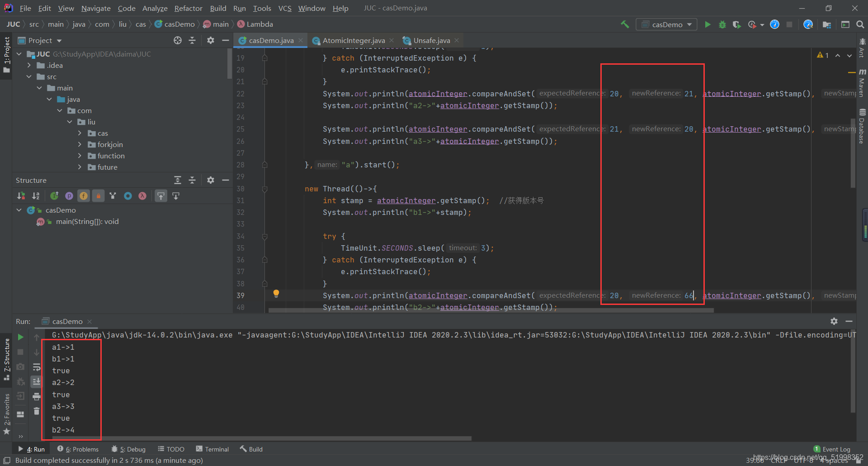Click locate file target icon in Project panel
This screenshot has height=466, width=868.
(178, 40)
